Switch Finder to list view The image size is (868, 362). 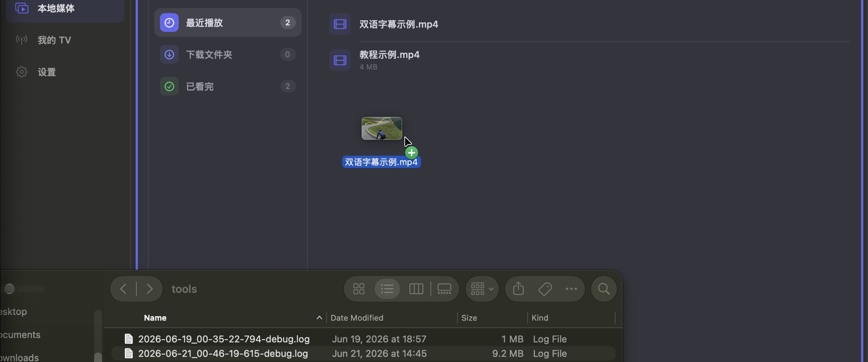pos(387,289)
